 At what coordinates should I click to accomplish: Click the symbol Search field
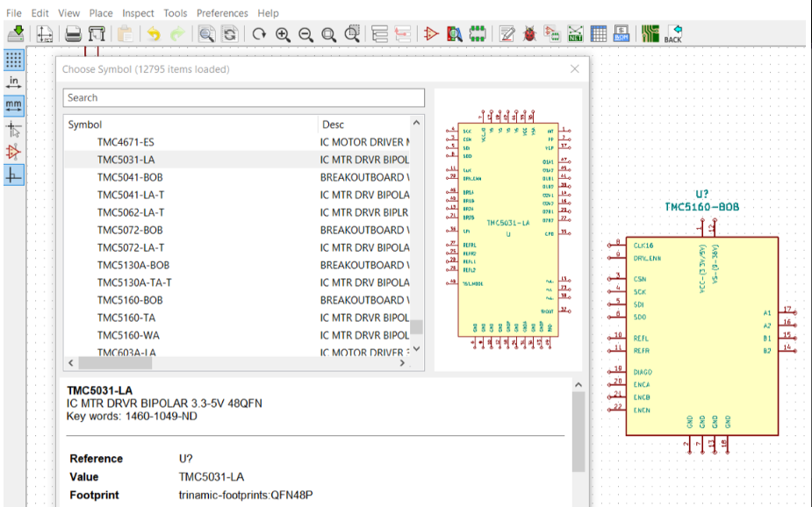point(244,97)
